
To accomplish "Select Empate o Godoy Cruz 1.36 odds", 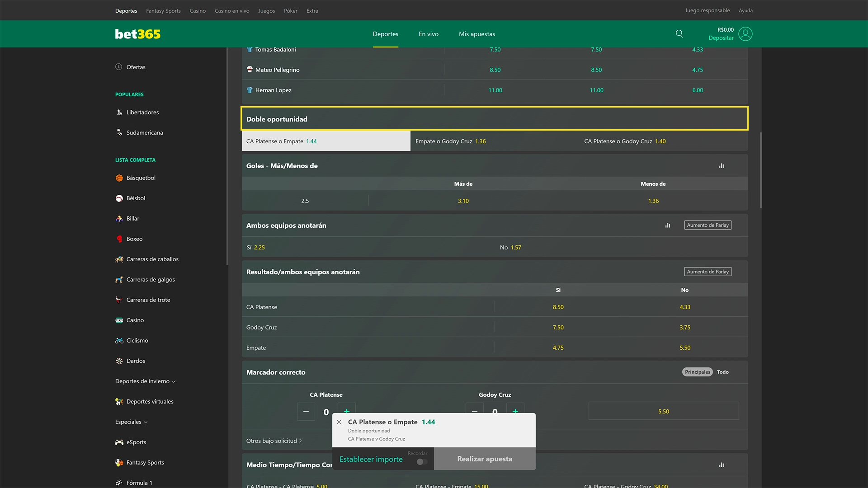I will 495,141.
